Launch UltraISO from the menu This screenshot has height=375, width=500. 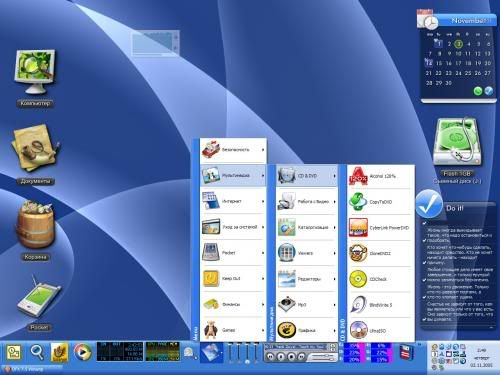tap(381, 330)
